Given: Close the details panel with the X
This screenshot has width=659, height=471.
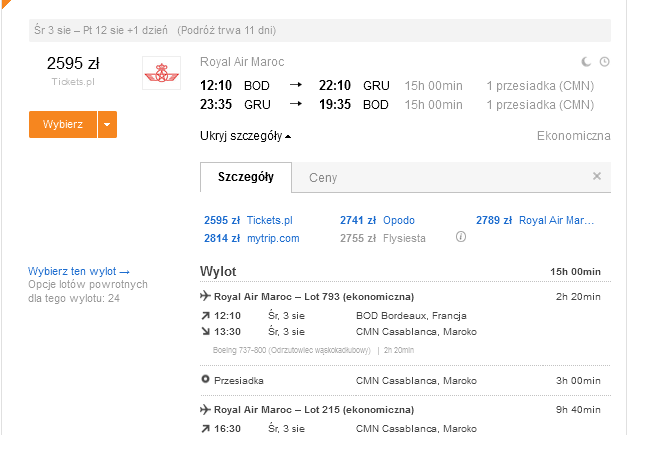Looking at the screenshot, I should (x=597, y=176).
